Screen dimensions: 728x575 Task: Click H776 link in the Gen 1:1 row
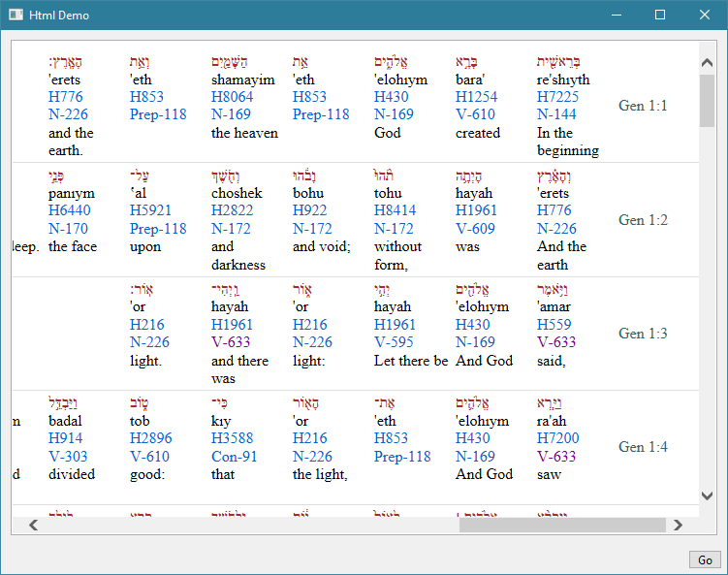[66, 97]
